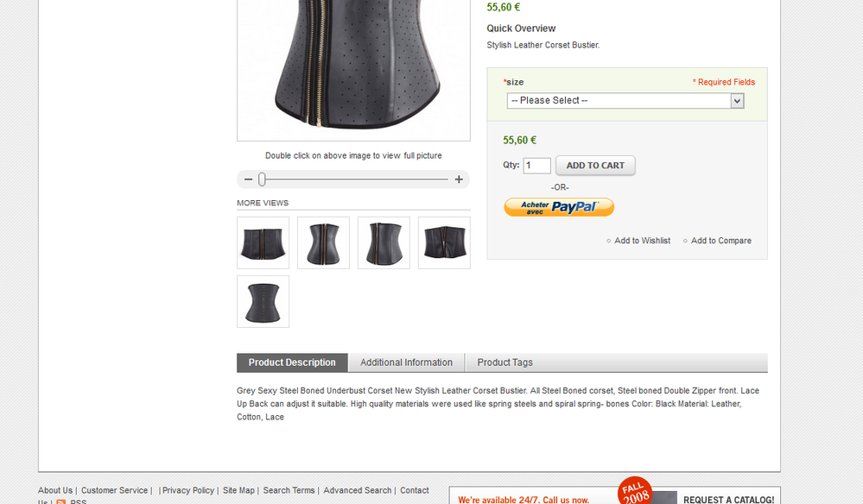Viewport: 863px width, 504px height.
Task: View the second corset thumbnail
Action: 324,243
